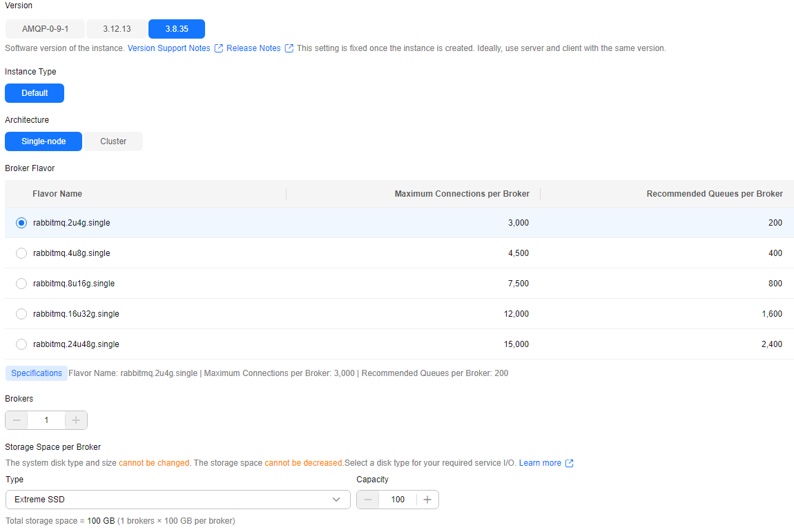Click the 7,500 connections cell

(519, 284)
